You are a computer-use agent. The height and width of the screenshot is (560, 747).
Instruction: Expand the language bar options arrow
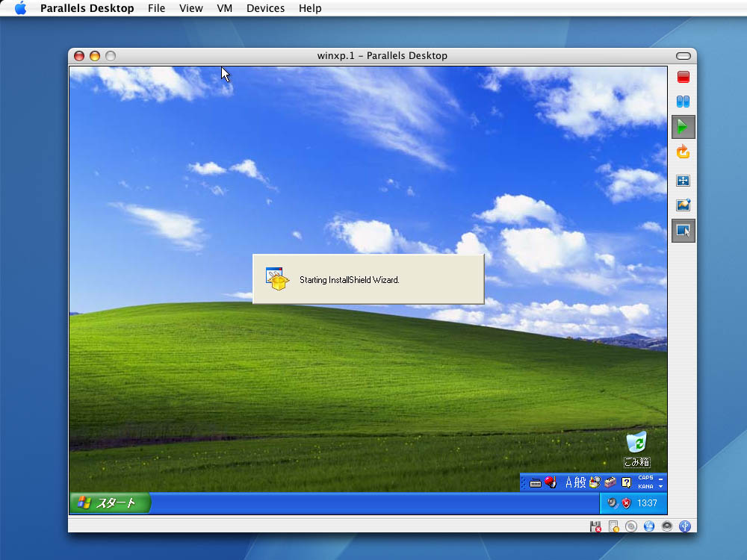[660, 487]
